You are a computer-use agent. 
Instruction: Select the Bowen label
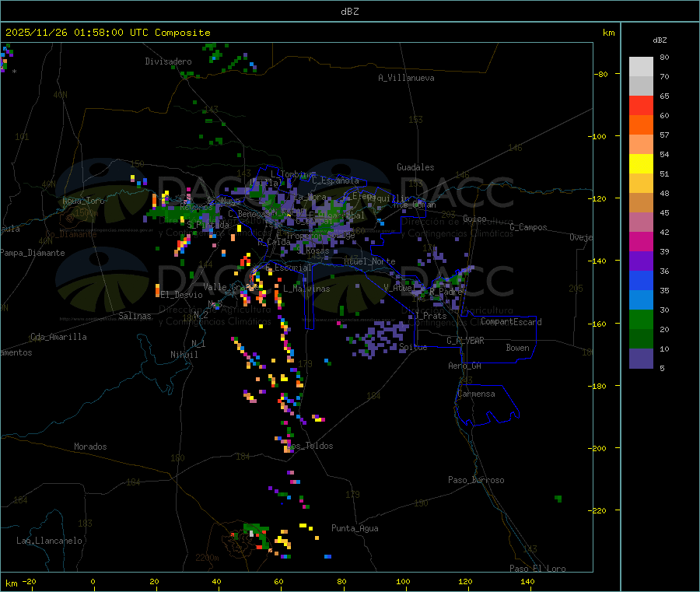(x=518, y=348)
